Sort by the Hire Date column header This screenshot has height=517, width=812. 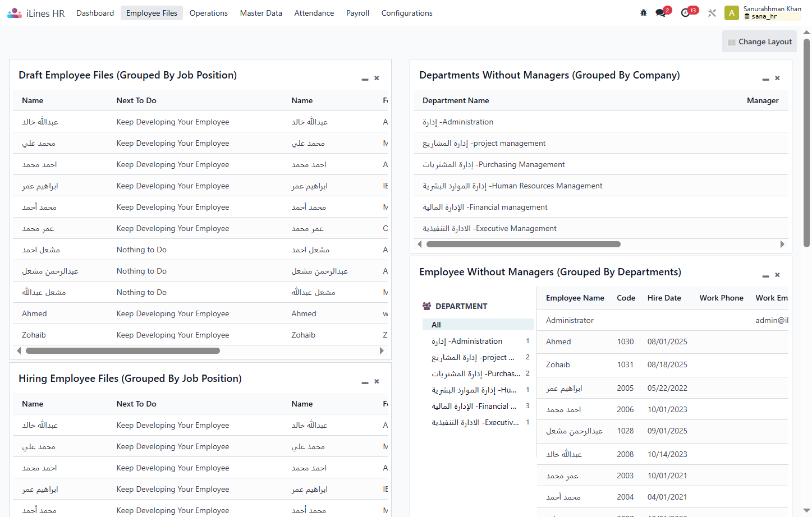[x=664, y=298]
